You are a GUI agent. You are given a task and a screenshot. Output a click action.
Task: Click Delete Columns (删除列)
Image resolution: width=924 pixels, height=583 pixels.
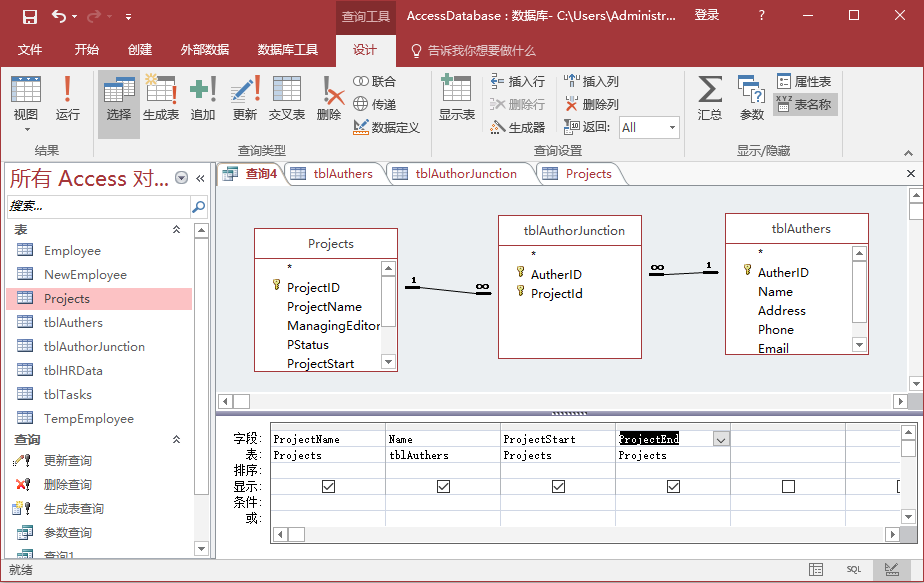click(x=591, y=104)
